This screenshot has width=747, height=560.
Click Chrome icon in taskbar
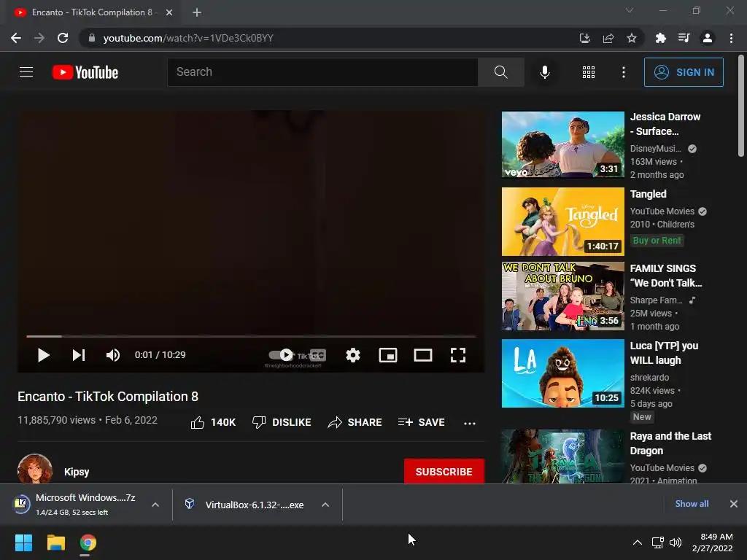click(88, 542)
